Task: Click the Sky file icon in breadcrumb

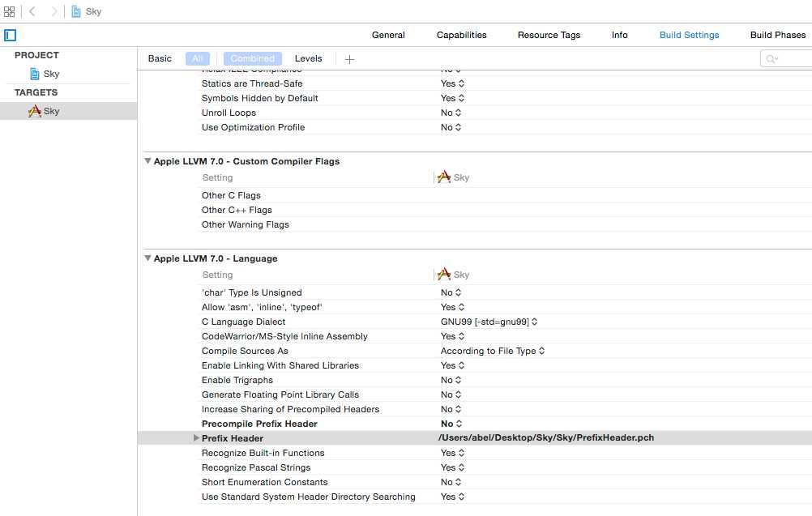Action: pyautogui.click(x=76, y=11)
